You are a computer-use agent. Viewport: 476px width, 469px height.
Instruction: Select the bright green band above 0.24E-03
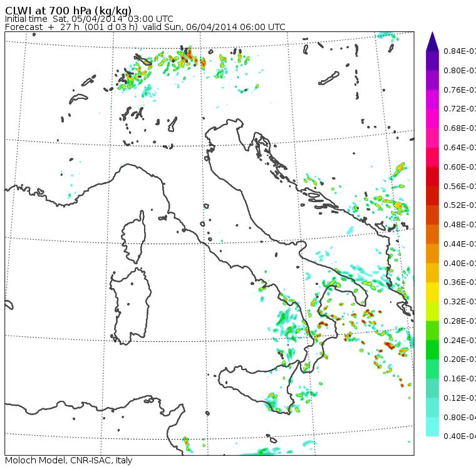(432, 330)
